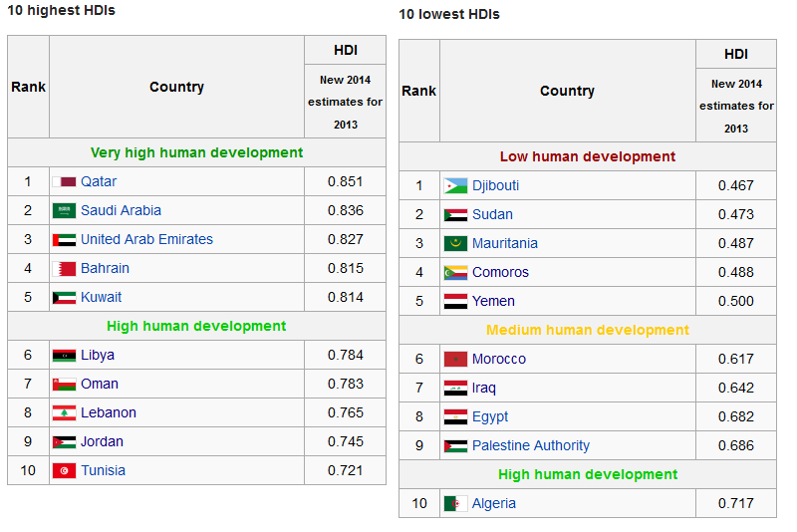The width and height of the screenshot is (797, 532).
Task: Click Palestine Authority's 0.686 HDI cell
Action: [736, 446]
